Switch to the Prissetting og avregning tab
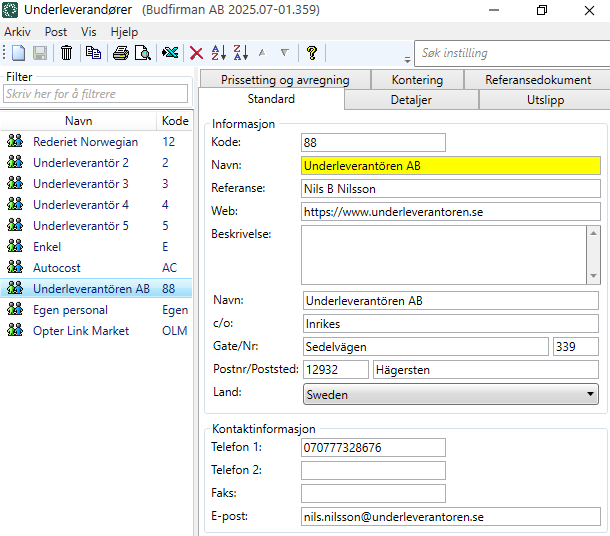 pyautogui.click(x=284, y=80)
